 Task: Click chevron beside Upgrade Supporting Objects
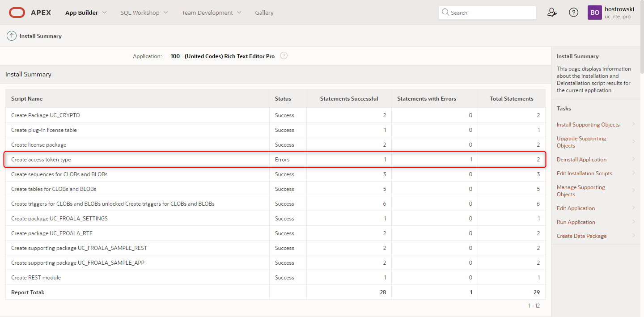(634, 142)
